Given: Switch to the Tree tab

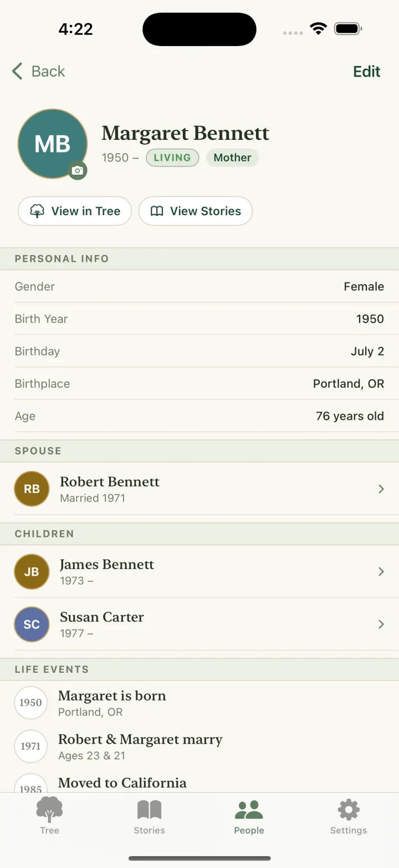Looking at the screenshot, I should 49,816.
